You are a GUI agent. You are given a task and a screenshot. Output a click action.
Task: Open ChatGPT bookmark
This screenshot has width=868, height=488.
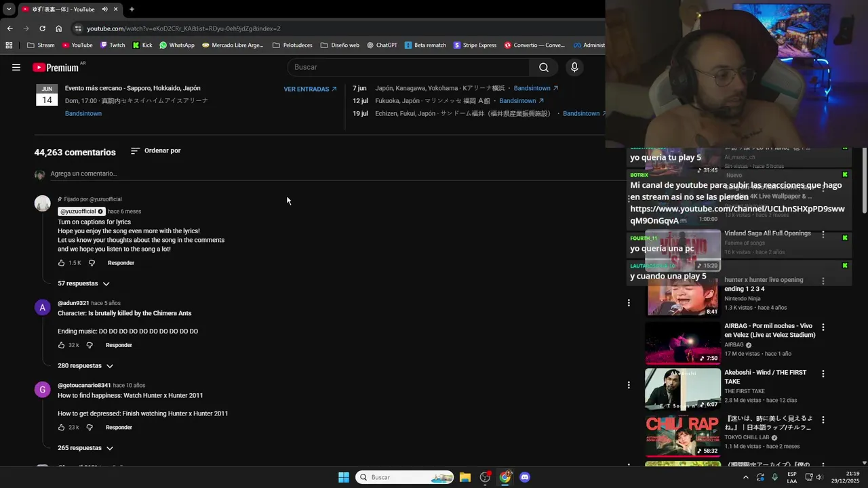tap(382, 45)
